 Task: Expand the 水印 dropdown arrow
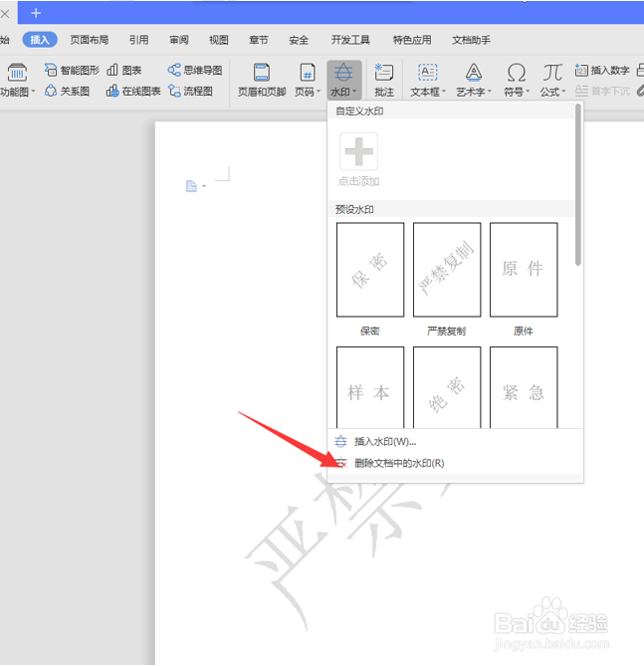[x=354, y=92]
